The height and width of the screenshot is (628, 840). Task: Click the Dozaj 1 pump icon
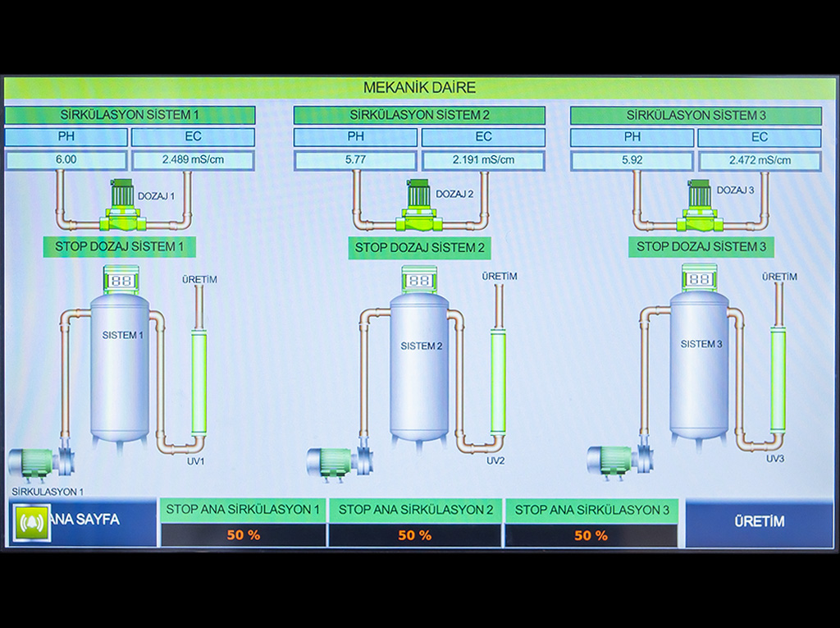coord(121,209)
